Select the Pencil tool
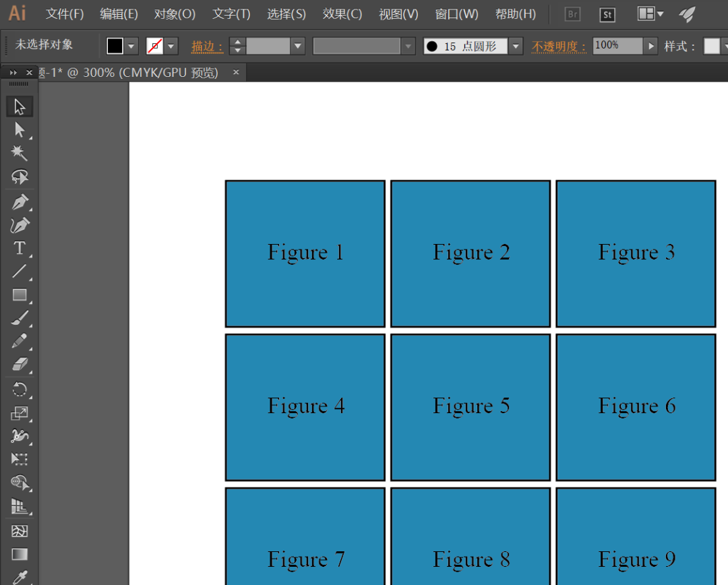This screenshot has height=585, width=728. pyautogui.click(x=20, y=342)
